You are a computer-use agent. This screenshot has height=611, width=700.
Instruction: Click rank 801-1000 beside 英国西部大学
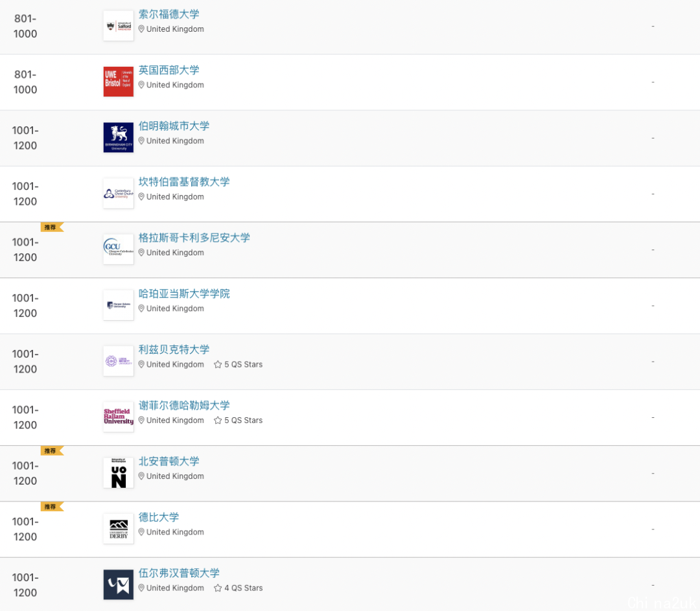click(x=25, y=82)
